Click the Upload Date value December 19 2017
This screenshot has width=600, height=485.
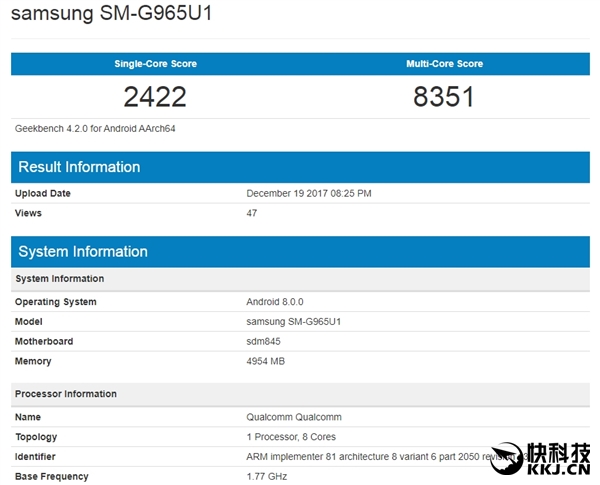coord(309,193)
